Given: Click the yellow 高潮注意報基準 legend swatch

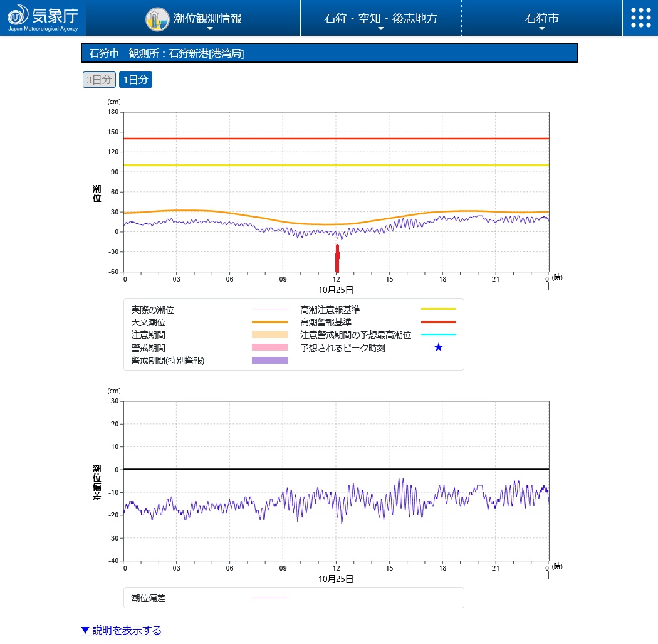Looking at the screenshot, I should coord(438,309).
